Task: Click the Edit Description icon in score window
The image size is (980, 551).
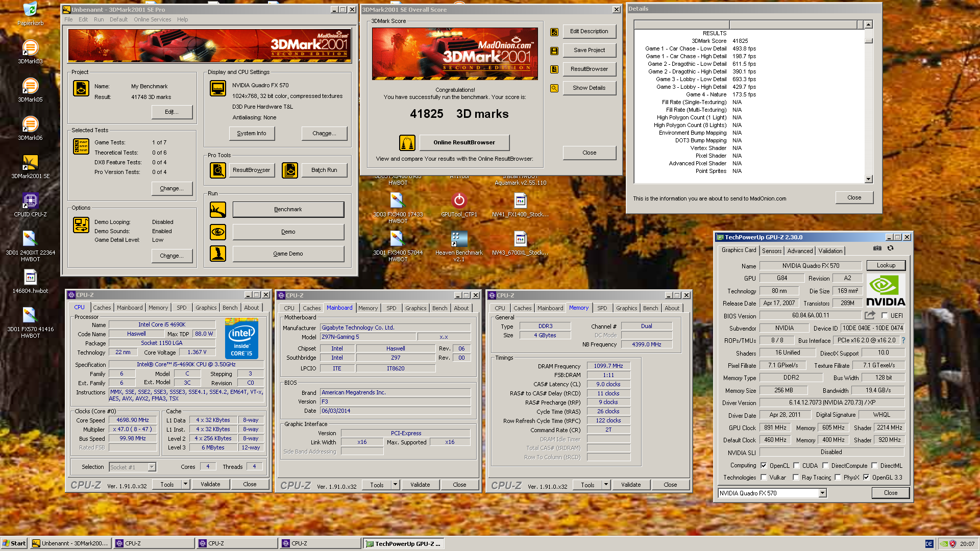Action: coord(554,32)
